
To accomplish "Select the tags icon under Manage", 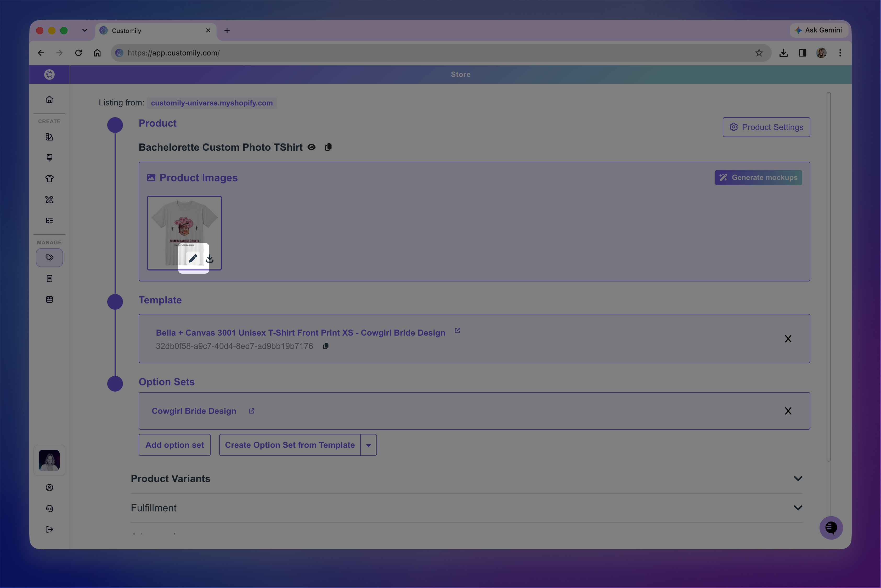I will [49, 258].
